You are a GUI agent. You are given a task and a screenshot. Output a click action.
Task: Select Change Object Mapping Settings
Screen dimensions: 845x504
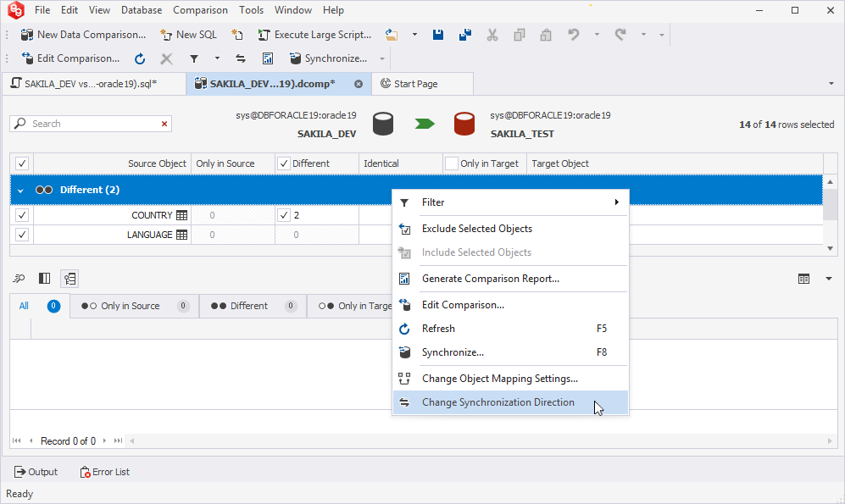pos(510,379)
